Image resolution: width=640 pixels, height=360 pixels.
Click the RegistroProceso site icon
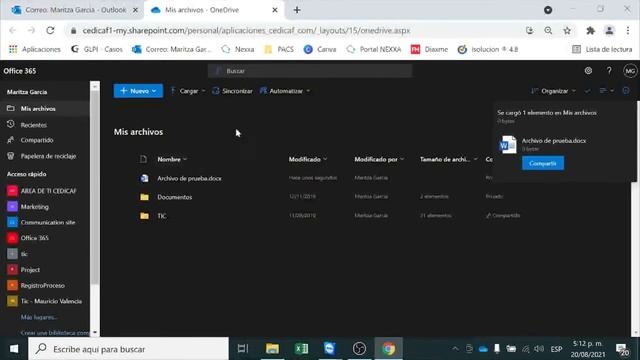pos(12,286)
